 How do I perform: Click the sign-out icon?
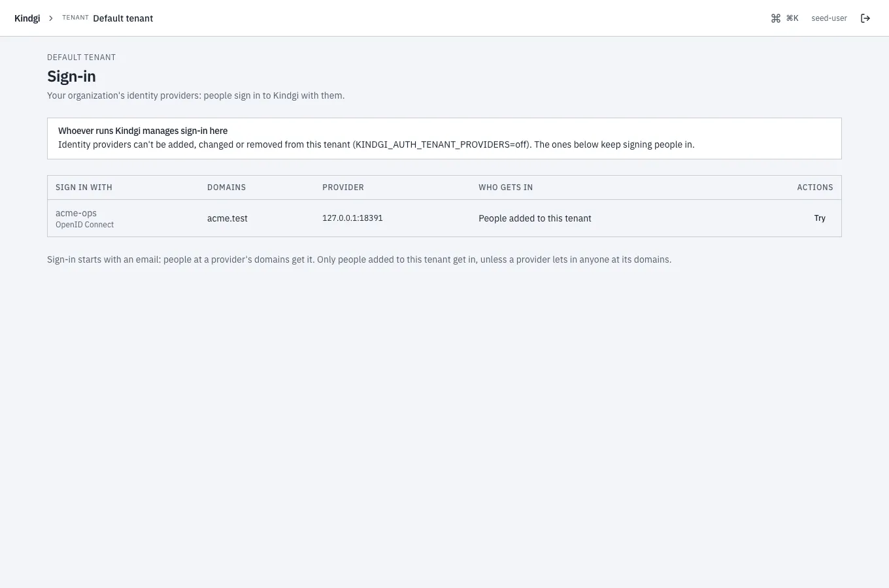865,18
